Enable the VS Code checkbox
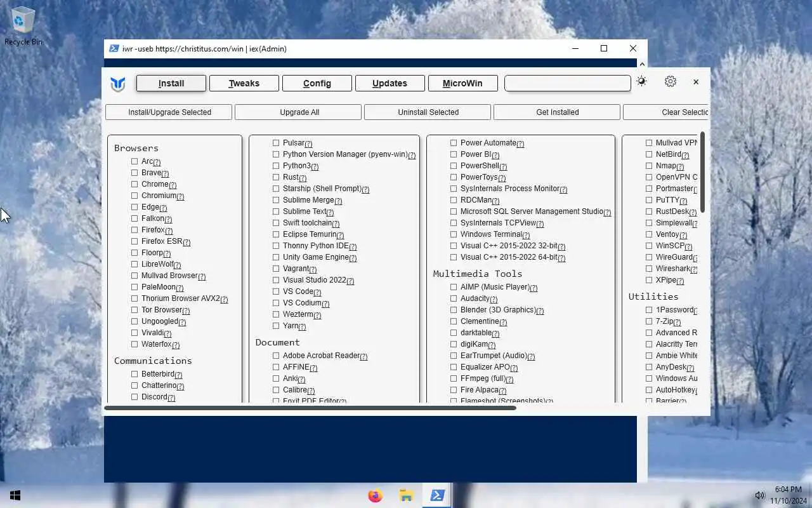 (276, 291)
